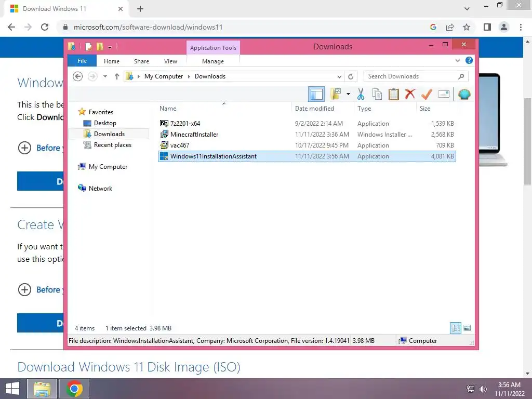Refresh the Downloads folder view

click(351, 77)
